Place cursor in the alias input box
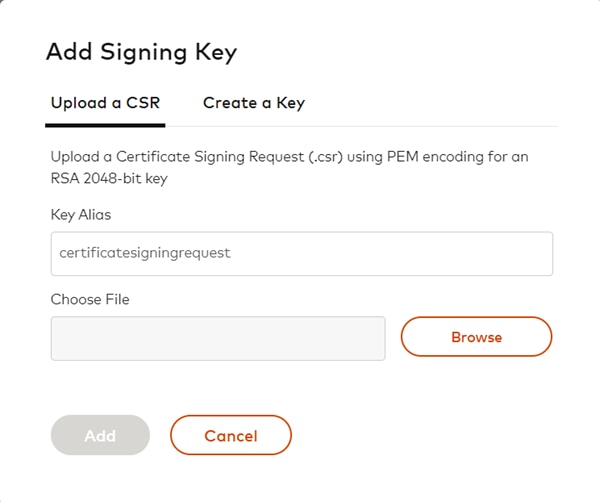The width and height of the screenshot is (600, 502). point(301,254)
